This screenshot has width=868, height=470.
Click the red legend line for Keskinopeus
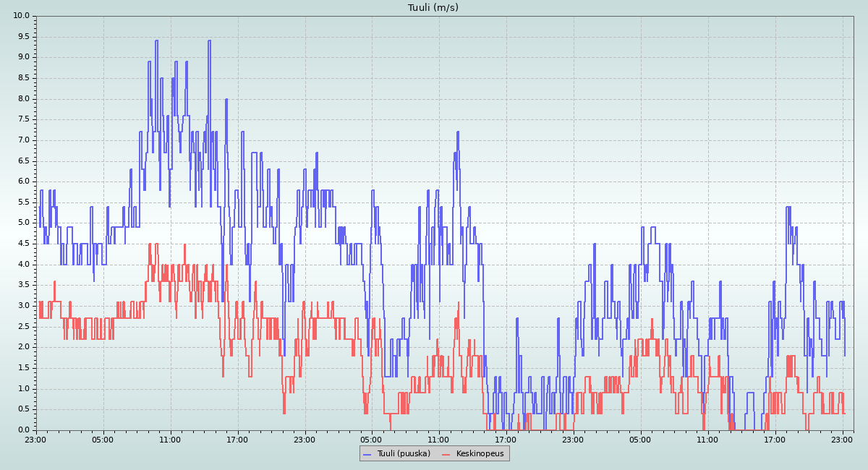(446, 454)
